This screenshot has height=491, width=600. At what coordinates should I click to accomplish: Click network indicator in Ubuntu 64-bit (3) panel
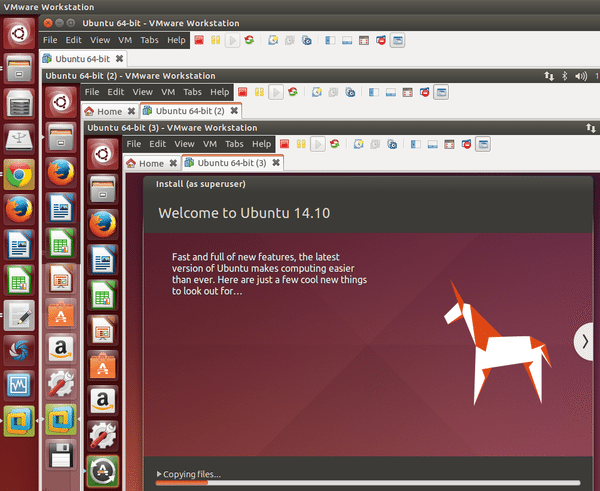pyautogui.click(x=590, y=128)
